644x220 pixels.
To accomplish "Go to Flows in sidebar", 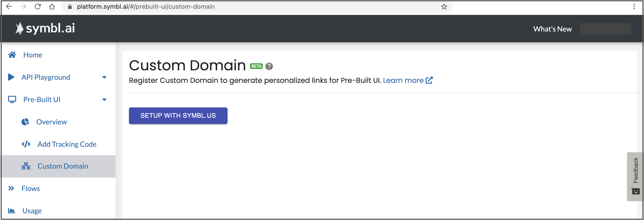I will click(x=30, y=189).
